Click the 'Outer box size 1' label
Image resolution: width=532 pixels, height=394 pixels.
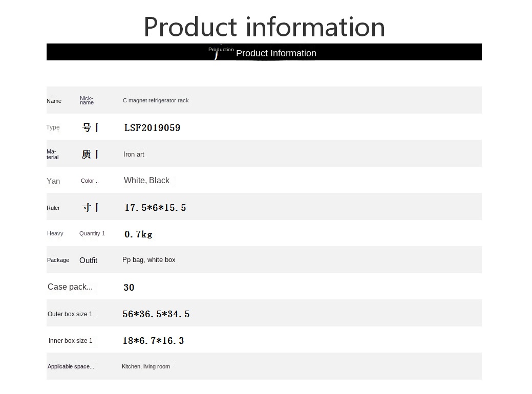(70, 314)
